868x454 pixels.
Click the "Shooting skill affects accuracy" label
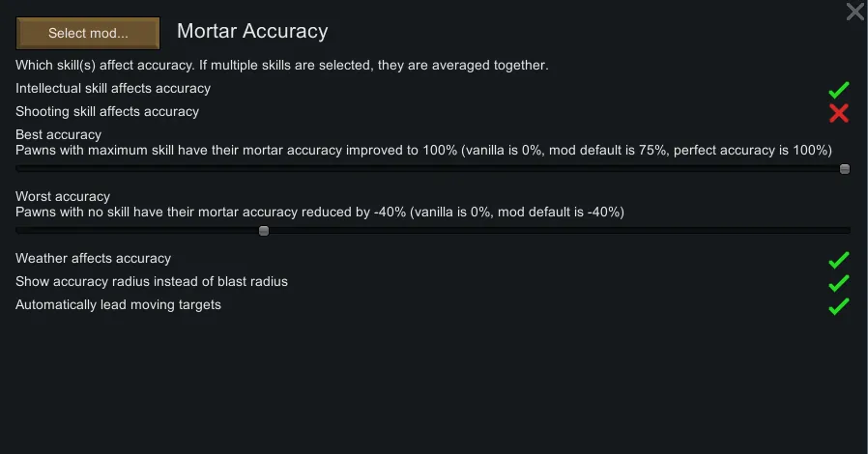107,111
